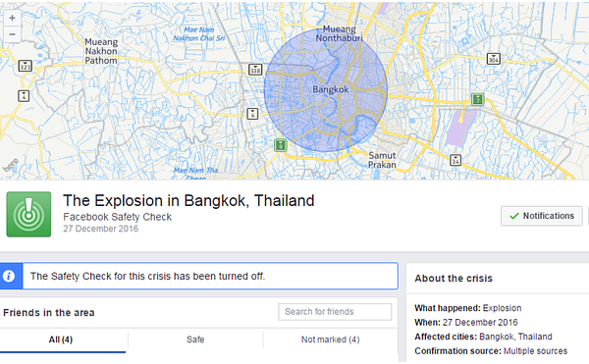Zoom out on the map
The height and width of the screenshot is (364, 589).
(12, 34)
